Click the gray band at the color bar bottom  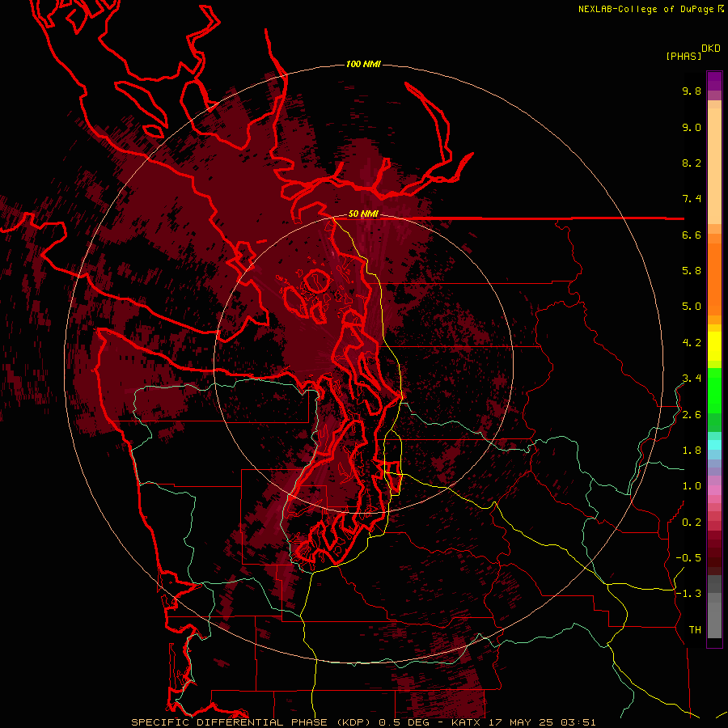click(x=714, y=620)
